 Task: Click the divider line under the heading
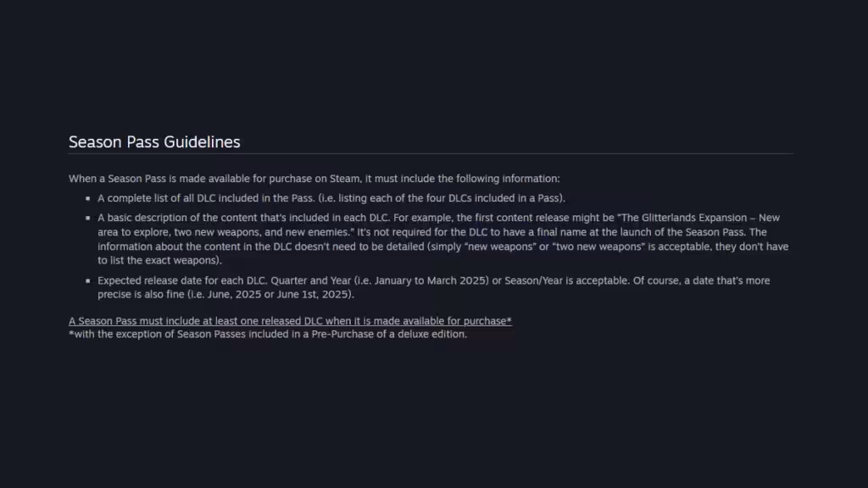pyautogui.click(x=431, y=154)
